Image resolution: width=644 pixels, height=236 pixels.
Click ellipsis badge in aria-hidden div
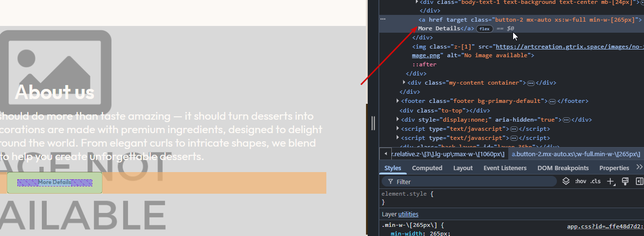coord(567,120)
